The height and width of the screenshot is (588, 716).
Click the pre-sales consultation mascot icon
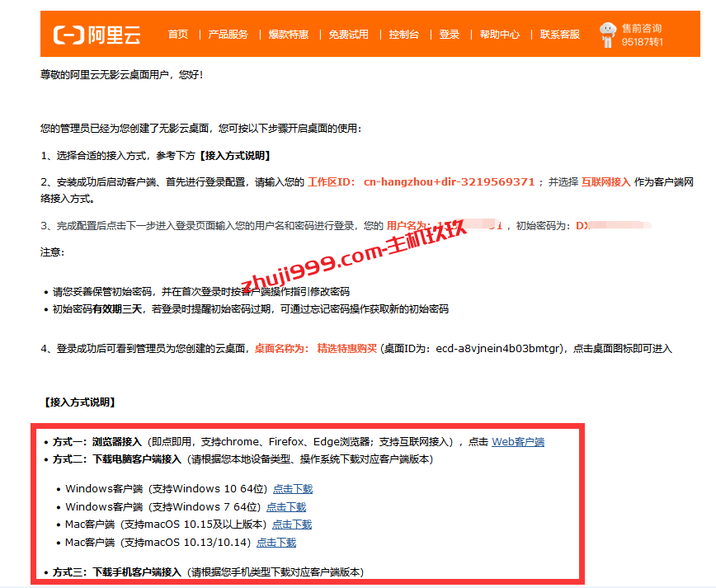[x=608, y=35]
